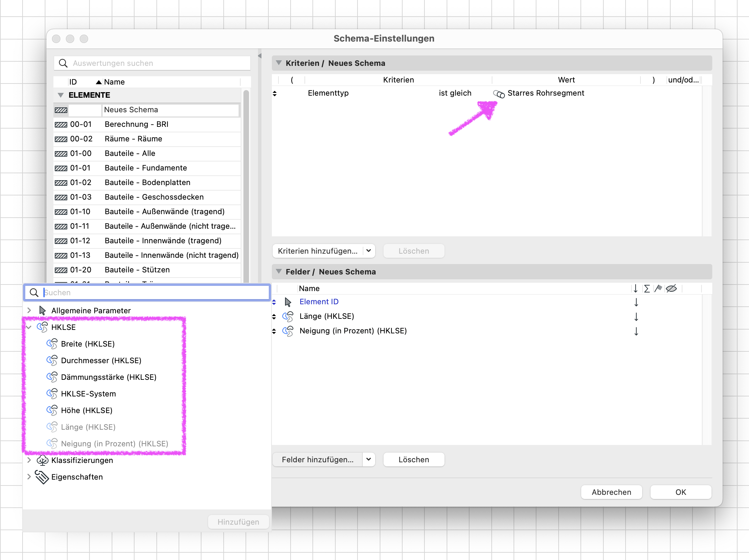Screen dimensions: 749x560
Task: Expand Allgemeine Parameter in the tree
Action: tap(29, 310)
